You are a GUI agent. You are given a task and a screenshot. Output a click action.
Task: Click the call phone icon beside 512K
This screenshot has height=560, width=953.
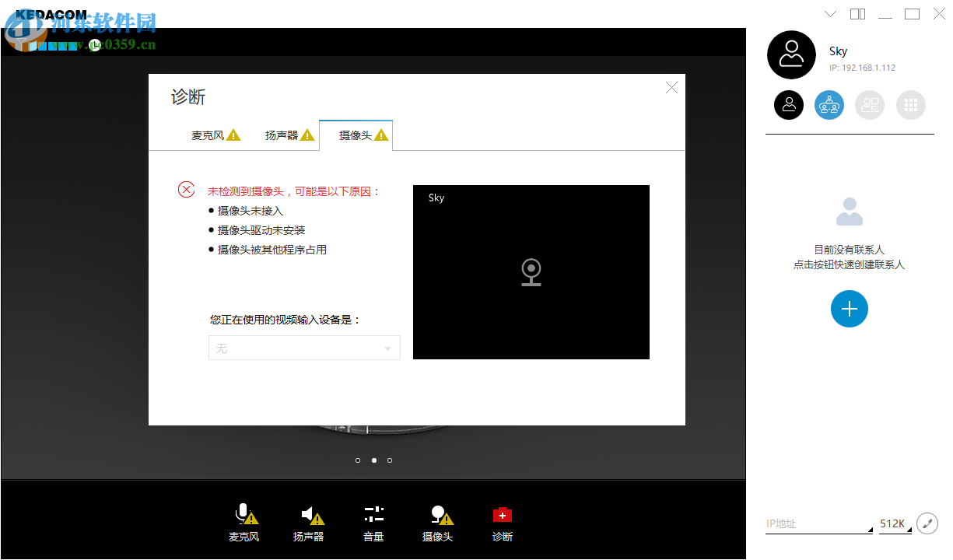[927, 523]
